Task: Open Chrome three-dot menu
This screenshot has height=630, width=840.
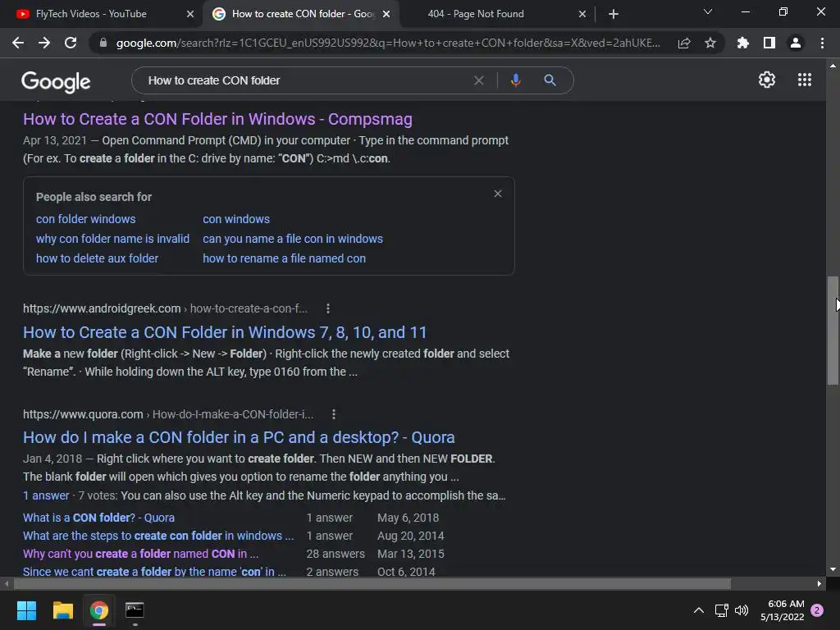Action: pyautogui.click(x=822, y=43)
